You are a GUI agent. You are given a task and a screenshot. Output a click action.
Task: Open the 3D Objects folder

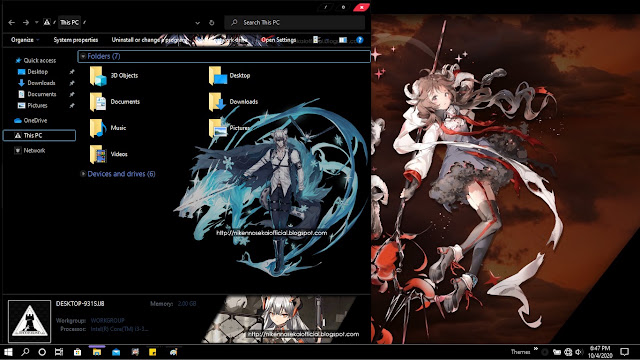tap(114, 76)
